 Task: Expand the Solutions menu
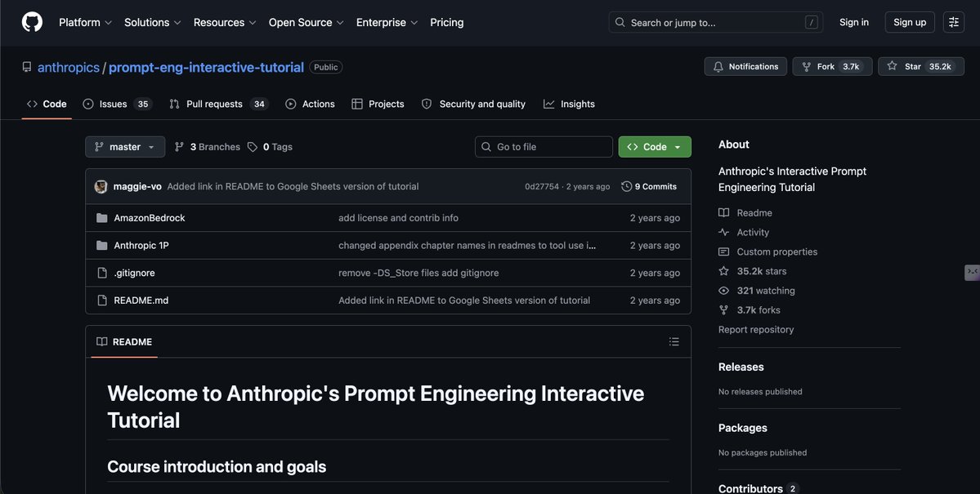click(153, 23)
